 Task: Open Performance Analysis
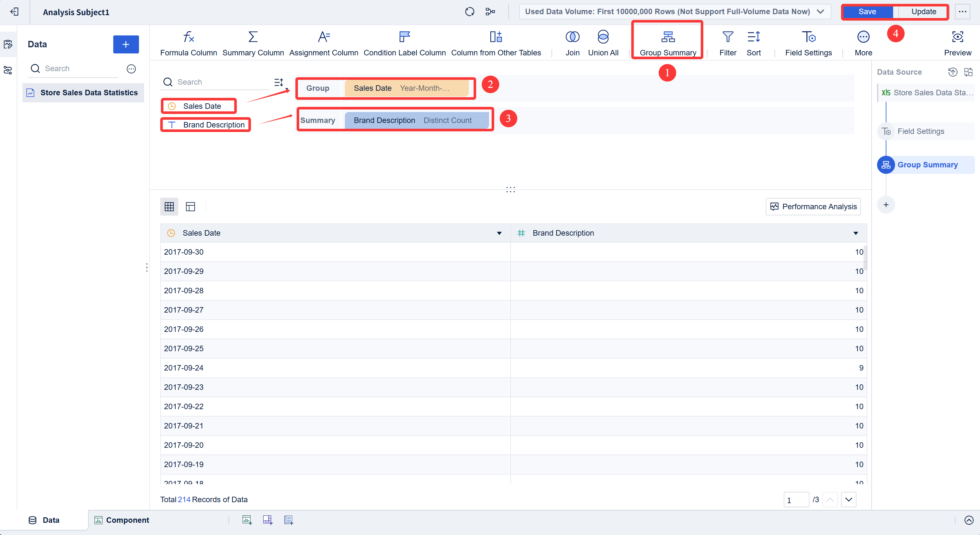coord(813,207)
